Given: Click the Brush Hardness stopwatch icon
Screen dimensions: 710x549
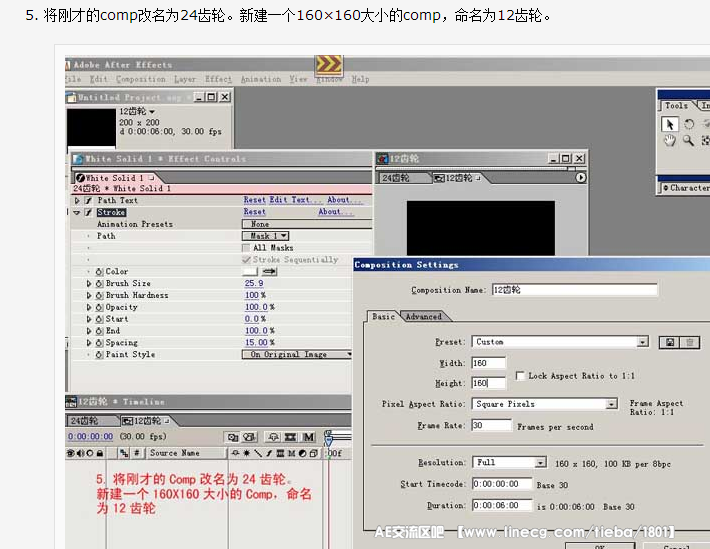Looking at the screenshot, I should pos(100,295).
